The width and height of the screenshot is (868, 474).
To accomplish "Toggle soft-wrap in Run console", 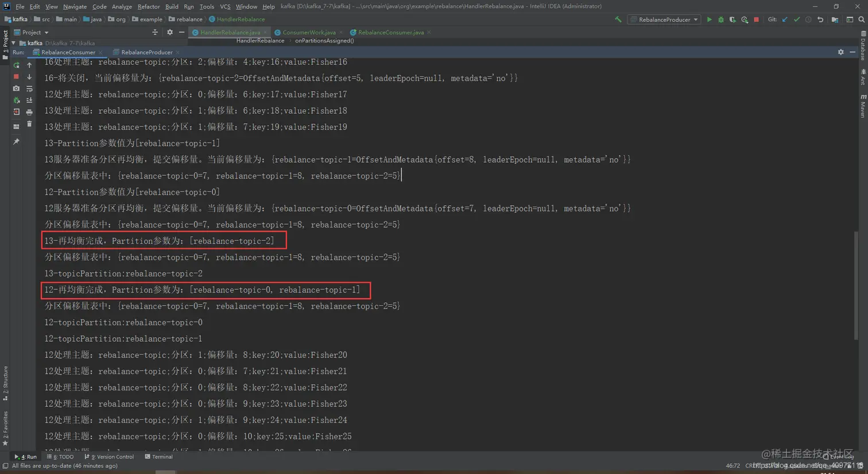I will [29, 88].
